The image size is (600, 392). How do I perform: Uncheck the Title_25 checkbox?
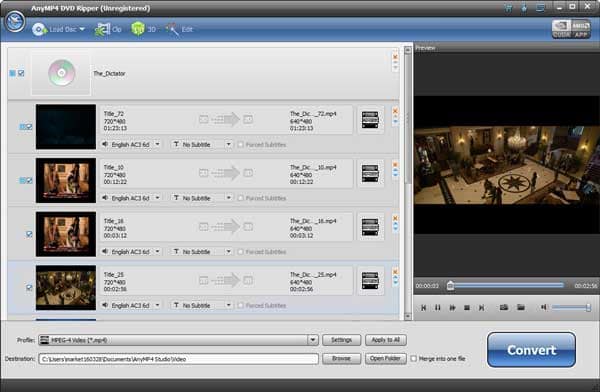[29, 287]
